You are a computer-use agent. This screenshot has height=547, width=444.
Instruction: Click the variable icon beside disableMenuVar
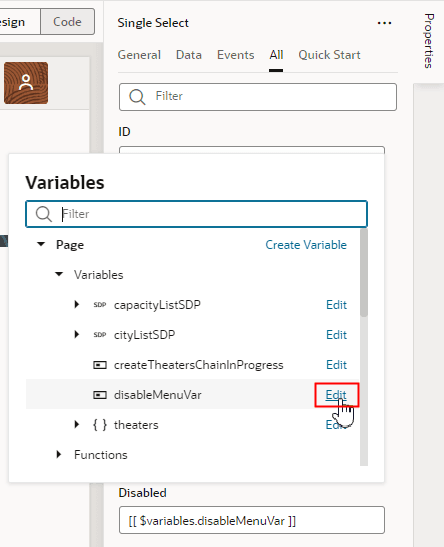point(100,395)
